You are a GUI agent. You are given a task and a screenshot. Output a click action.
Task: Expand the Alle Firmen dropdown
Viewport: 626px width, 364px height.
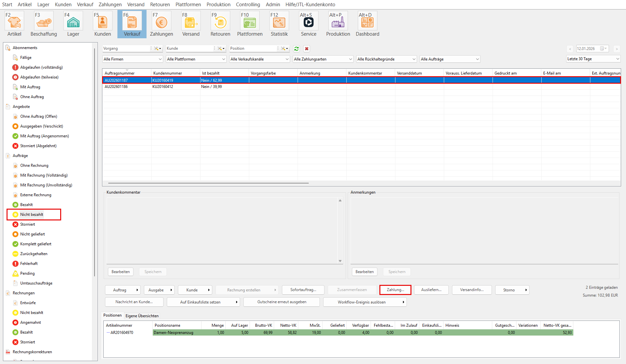(x=132, y=59)
